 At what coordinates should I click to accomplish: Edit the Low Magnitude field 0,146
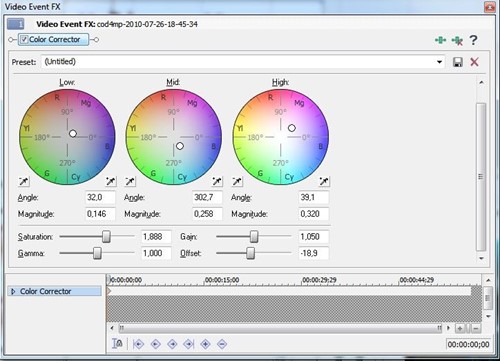coord(100,214)
